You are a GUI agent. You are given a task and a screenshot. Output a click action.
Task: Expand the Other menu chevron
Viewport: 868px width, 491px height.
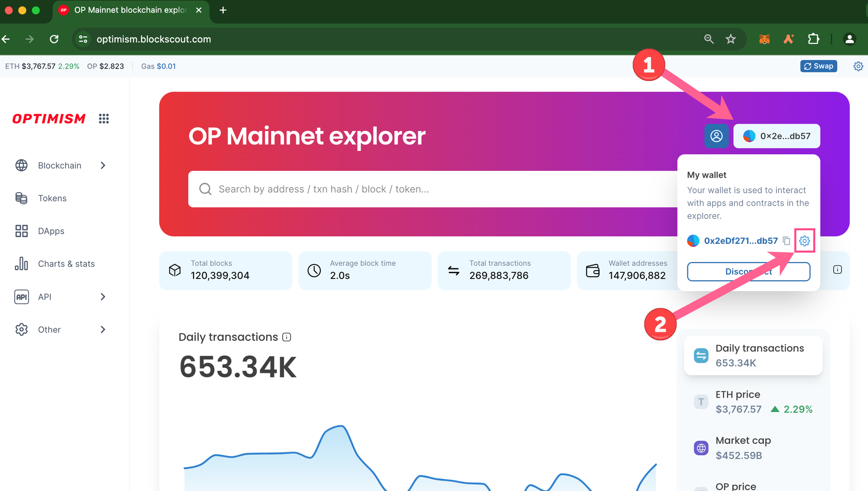[103, 330]
